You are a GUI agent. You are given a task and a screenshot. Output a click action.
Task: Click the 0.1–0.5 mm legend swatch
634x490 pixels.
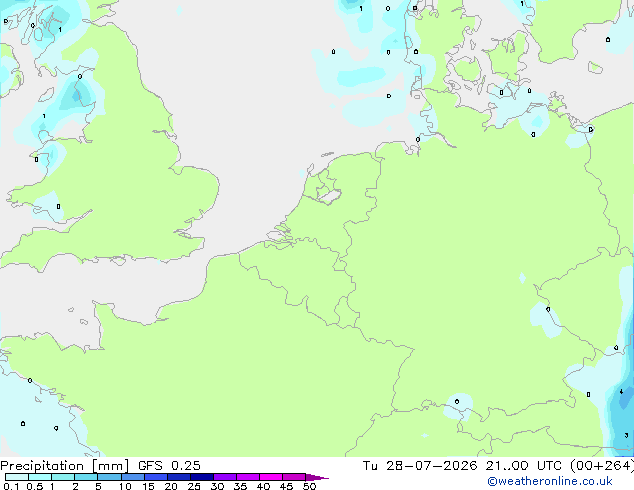(17, 477)
